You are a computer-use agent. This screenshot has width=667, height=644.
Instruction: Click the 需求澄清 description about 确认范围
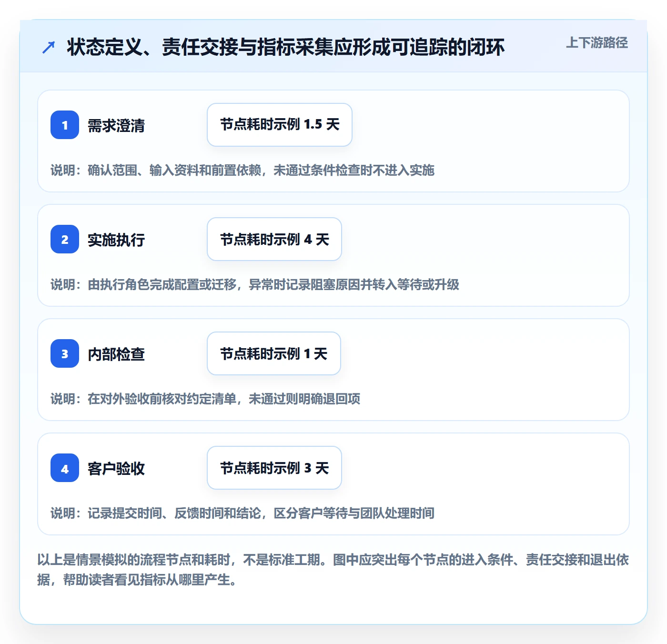click(x=243, y=170)
